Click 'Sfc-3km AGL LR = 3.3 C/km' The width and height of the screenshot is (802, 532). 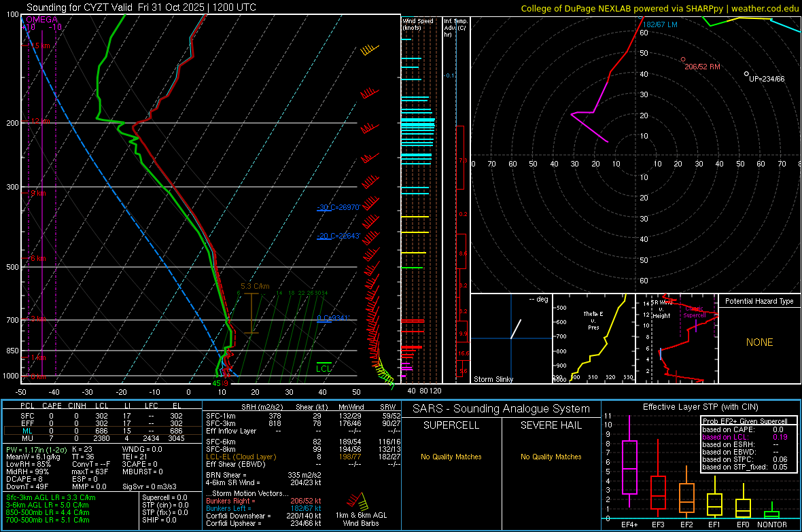[x=51, y=497]
